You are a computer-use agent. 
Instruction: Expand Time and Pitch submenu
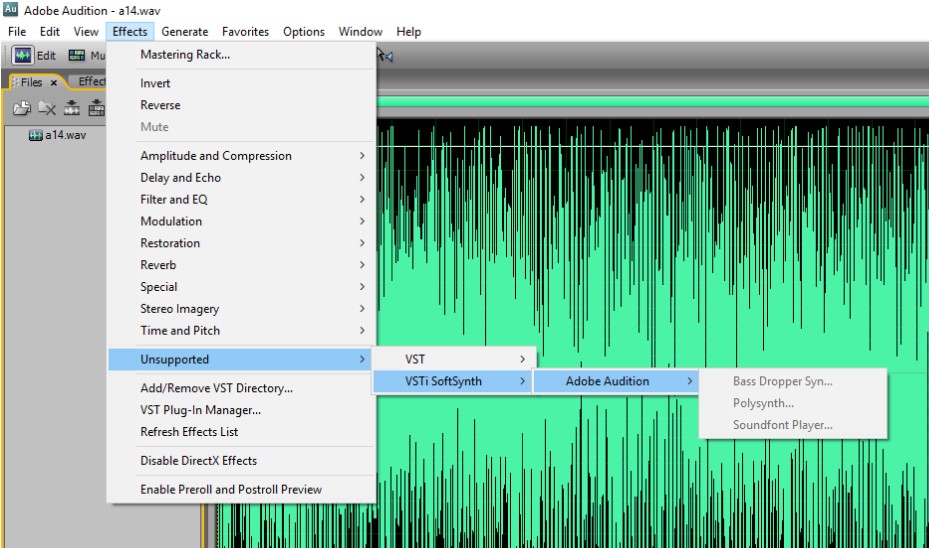[241, 331]
